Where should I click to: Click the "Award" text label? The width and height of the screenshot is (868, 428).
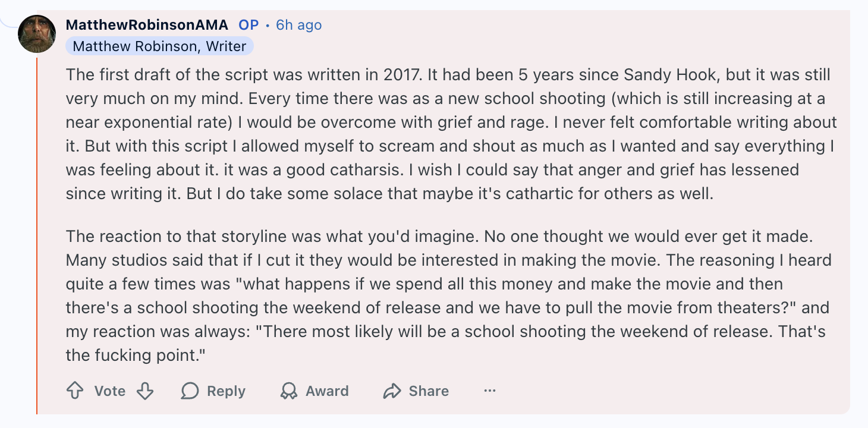click(327, 391)
